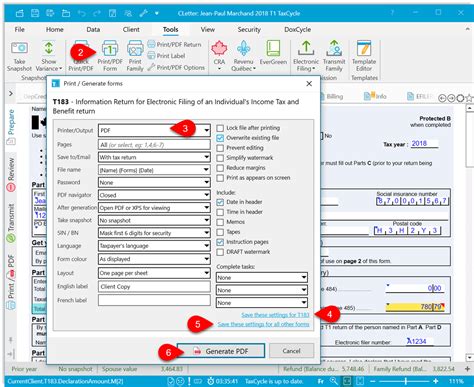This screenshot has height=387, width=474.
Task: Open Print/PDF Options wrench
Action: [x=176, y=67]
